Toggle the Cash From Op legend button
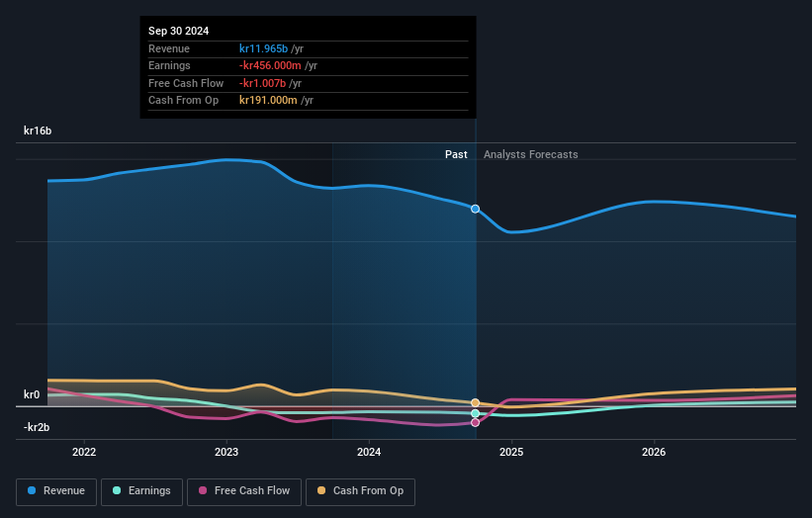This screenshot has width=812, height=518. point(360,491)
